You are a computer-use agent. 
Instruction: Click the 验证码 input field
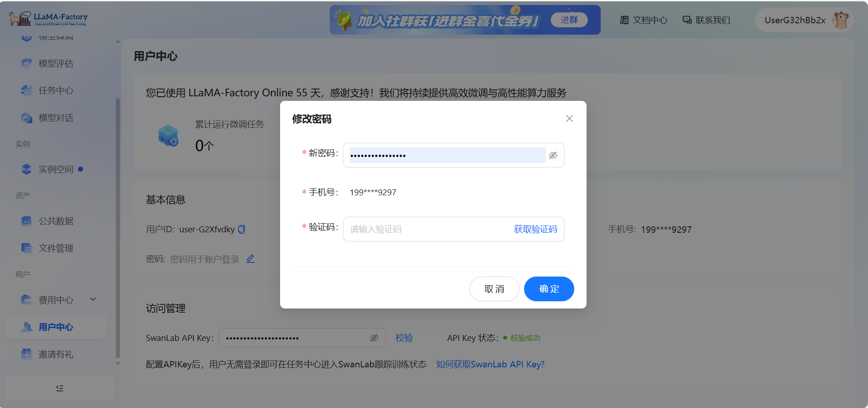point(426,229)
